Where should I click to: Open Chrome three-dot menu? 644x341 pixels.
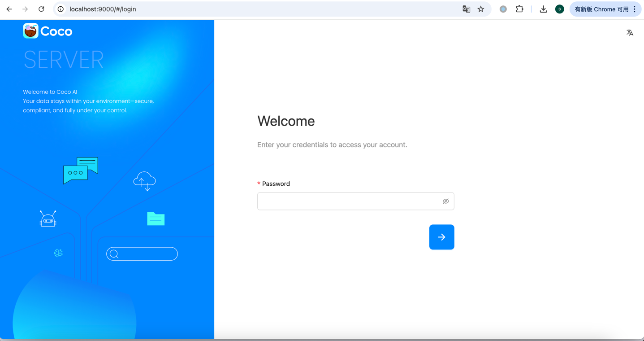635,9
